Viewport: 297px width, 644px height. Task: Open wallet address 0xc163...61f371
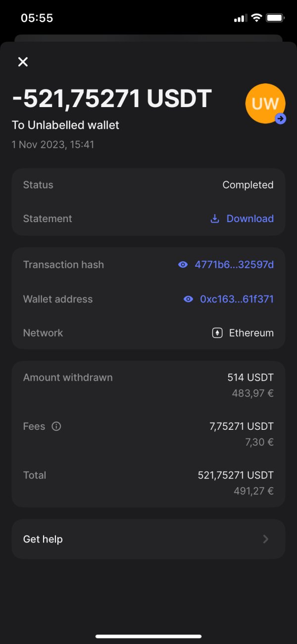[x=237, y=299]
